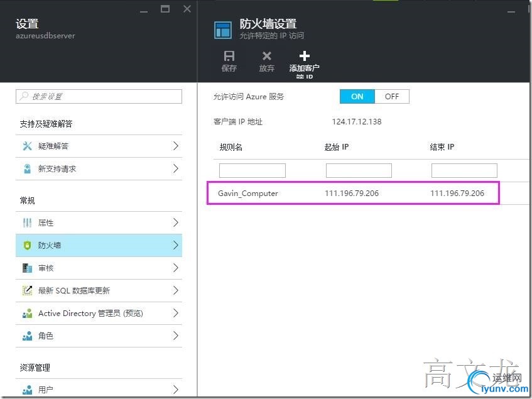The image size is (532, 399).
Task: Minimize the 防火墙设置 blade
Action: coord(511,11)
